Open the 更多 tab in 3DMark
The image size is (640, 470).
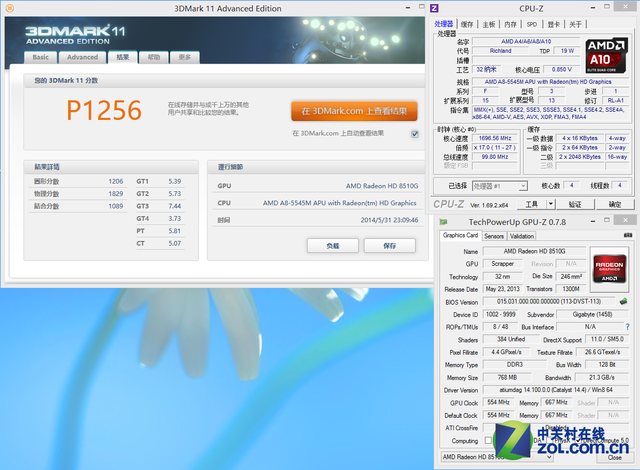(x=184, y=57)
